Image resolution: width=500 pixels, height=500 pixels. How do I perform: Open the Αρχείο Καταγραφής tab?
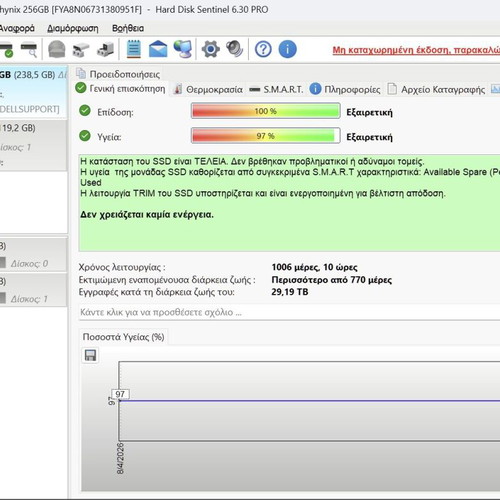(436, 89)
